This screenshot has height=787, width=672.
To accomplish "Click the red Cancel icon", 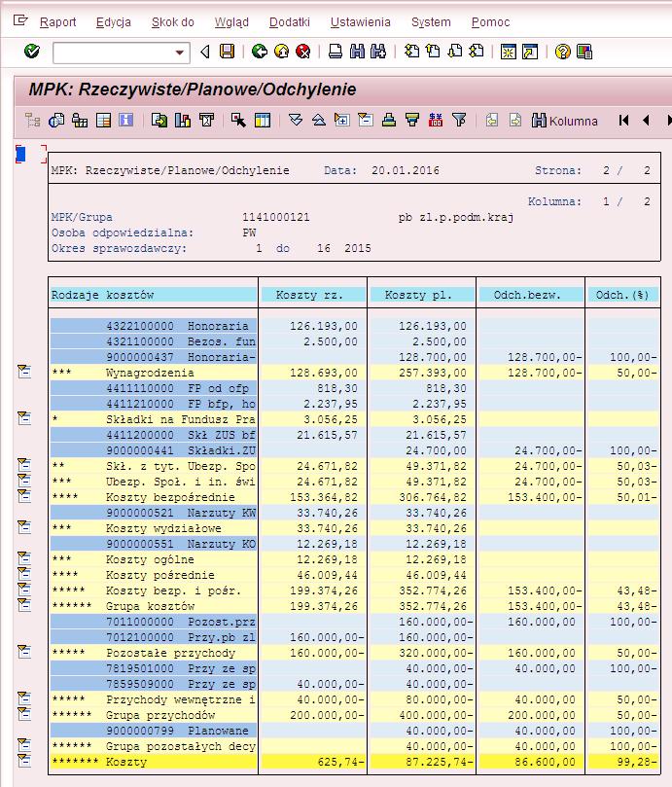I will (303, 52).
